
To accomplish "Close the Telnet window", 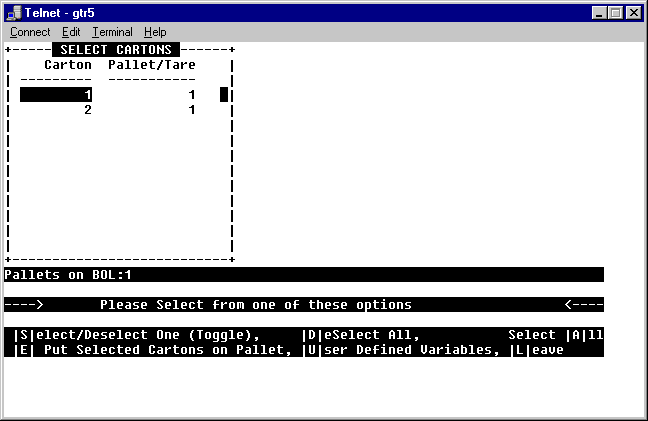I will pos(634,12).
